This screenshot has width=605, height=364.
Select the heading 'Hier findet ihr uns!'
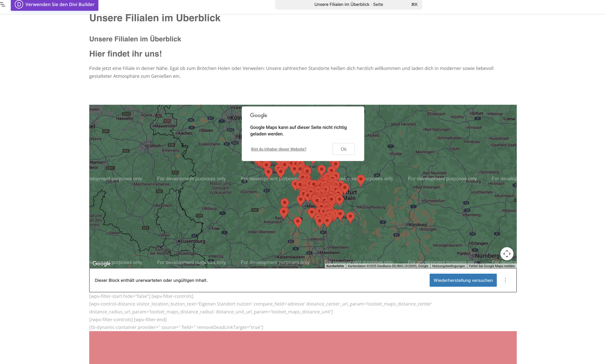pos(125,54)
